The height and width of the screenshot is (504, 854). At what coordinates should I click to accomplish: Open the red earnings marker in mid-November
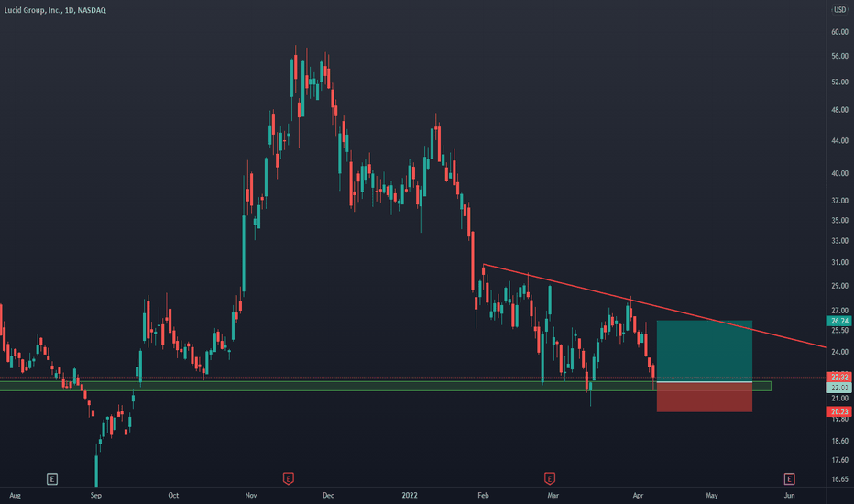(x=288, y=479)
